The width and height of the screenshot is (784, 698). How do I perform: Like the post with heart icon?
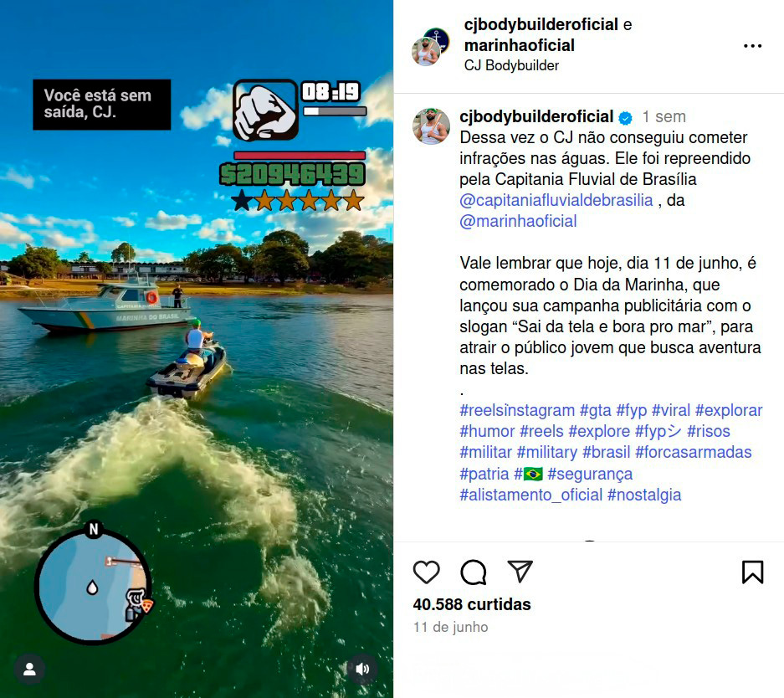426,572
